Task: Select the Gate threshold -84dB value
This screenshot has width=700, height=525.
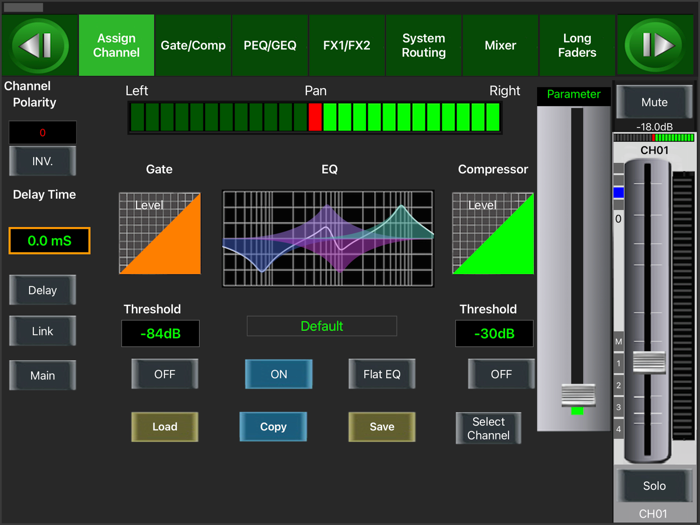Action: [x=160, y=333]
